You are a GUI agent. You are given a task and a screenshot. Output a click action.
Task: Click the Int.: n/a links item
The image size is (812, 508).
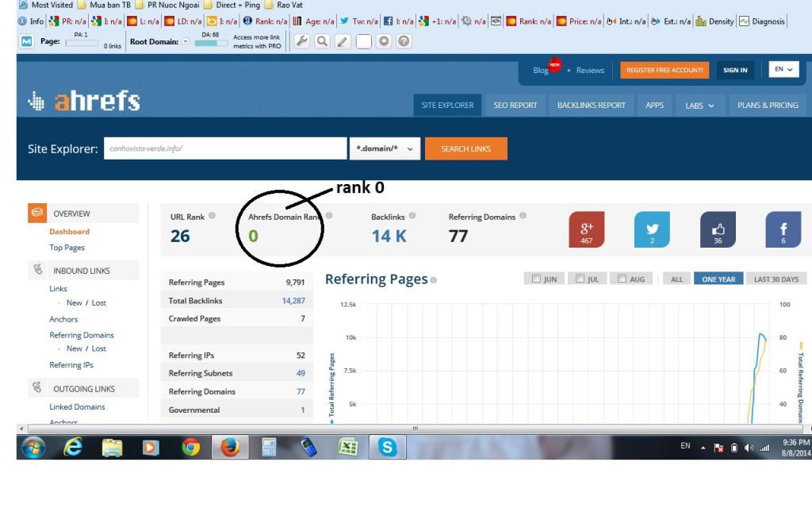pos(626,21)
